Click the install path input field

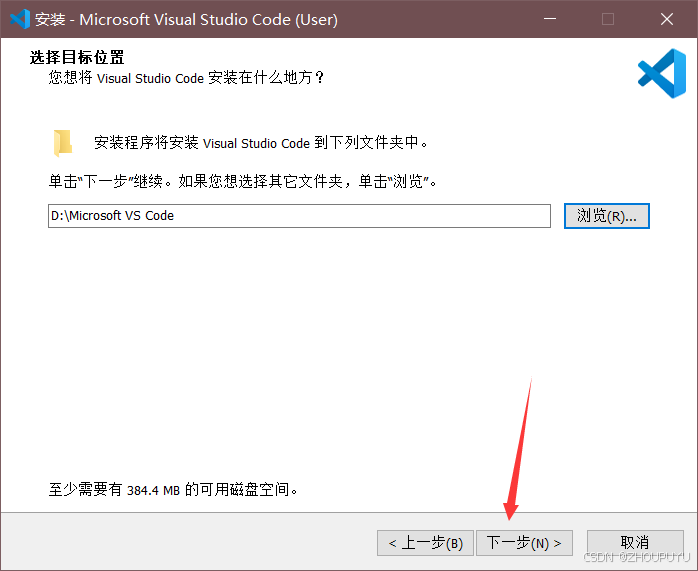click(299, 216)
